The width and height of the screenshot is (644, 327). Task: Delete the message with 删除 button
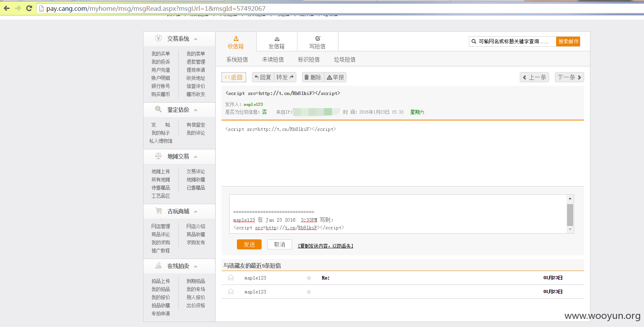313,77
